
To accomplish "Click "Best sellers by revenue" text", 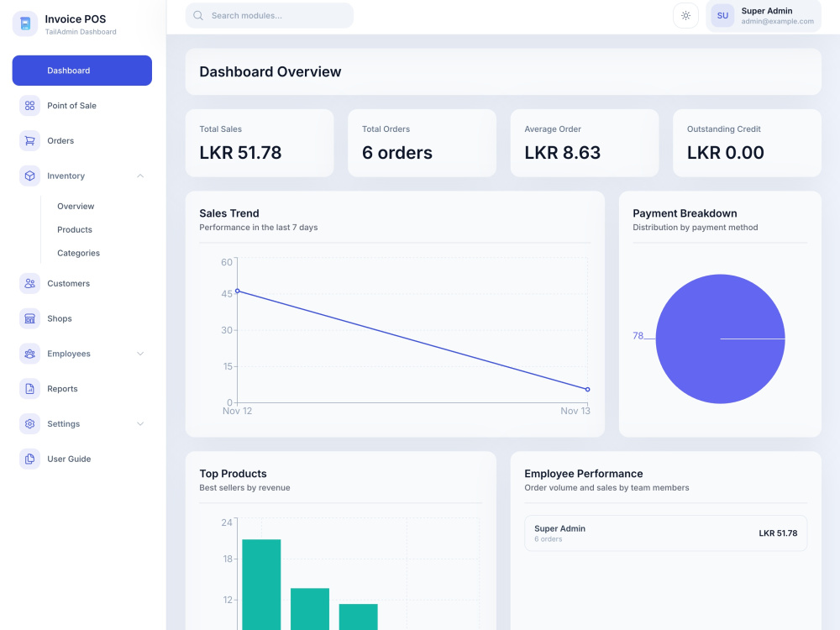I will (244, 488).
